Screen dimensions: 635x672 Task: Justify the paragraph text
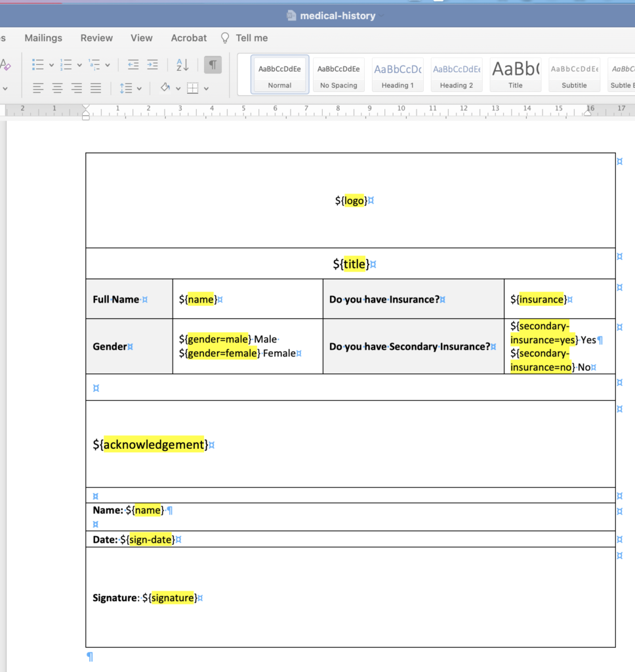click(x=96, y=88)
